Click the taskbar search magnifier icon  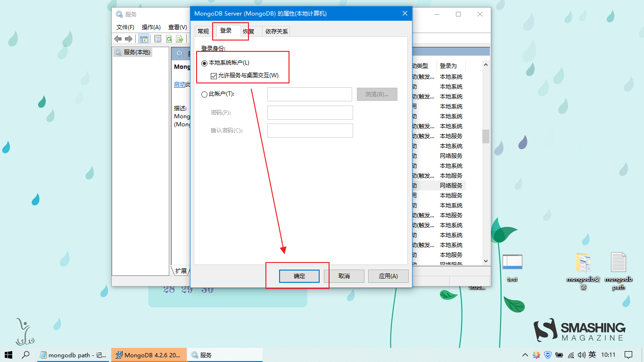26,354
